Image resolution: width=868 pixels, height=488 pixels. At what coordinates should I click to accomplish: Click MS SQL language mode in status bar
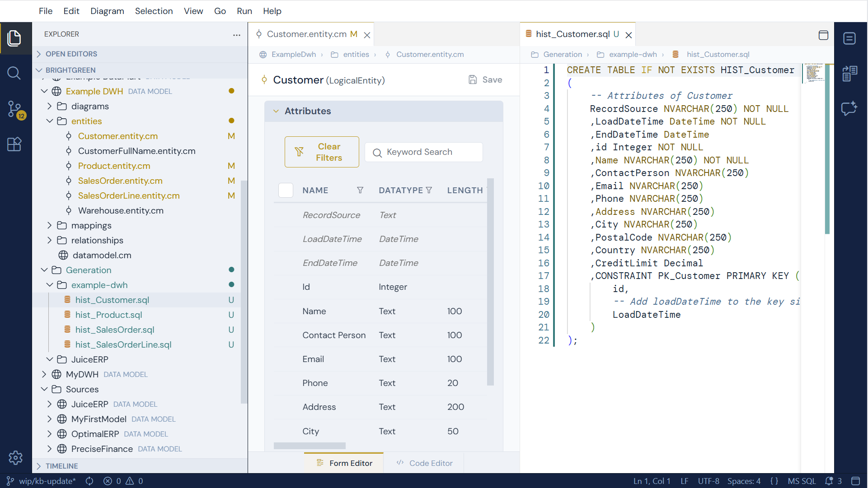(802, 481)
